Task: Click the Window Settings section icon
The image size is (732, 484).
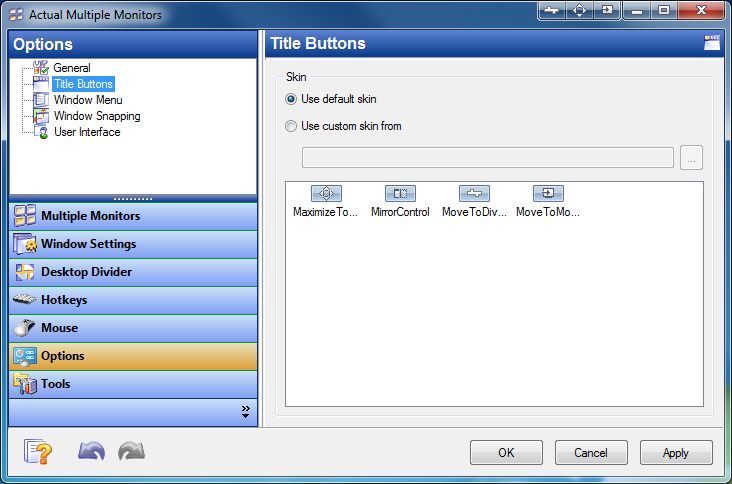Action: 25,244
